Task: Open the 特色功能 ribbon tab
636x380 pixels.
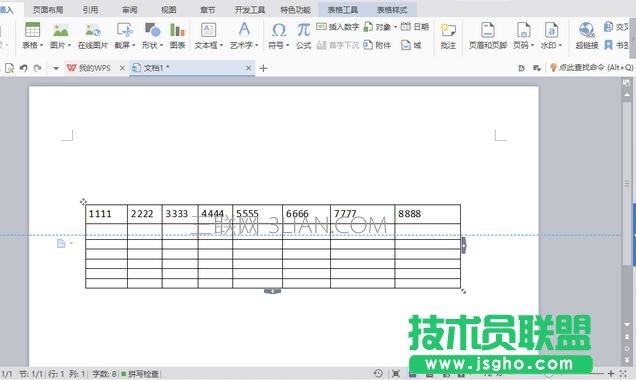Action: (296, 10)
